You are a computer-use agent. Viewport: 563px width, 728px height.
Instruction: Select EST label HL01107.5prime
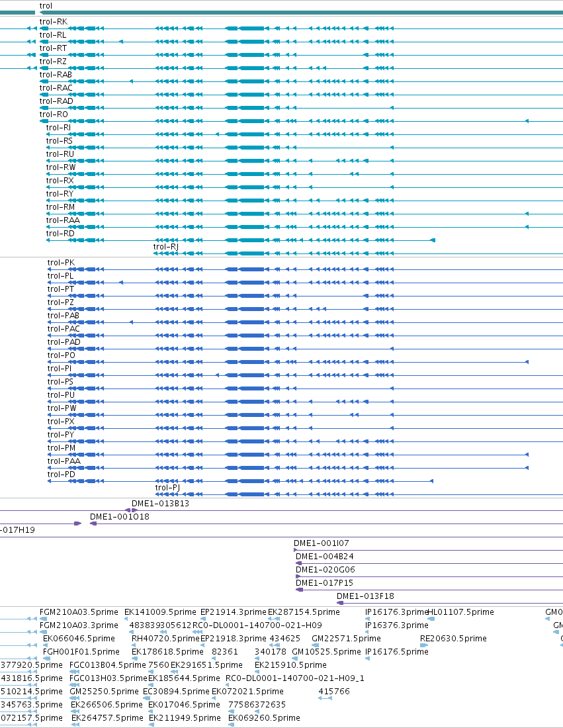click(460, 612)
